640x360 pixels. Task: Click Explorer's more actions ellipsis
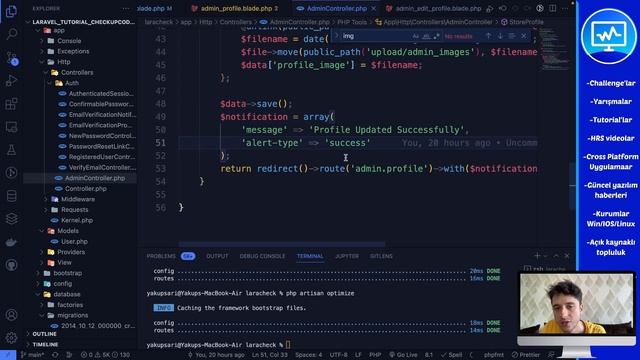[x=126, y=9]
